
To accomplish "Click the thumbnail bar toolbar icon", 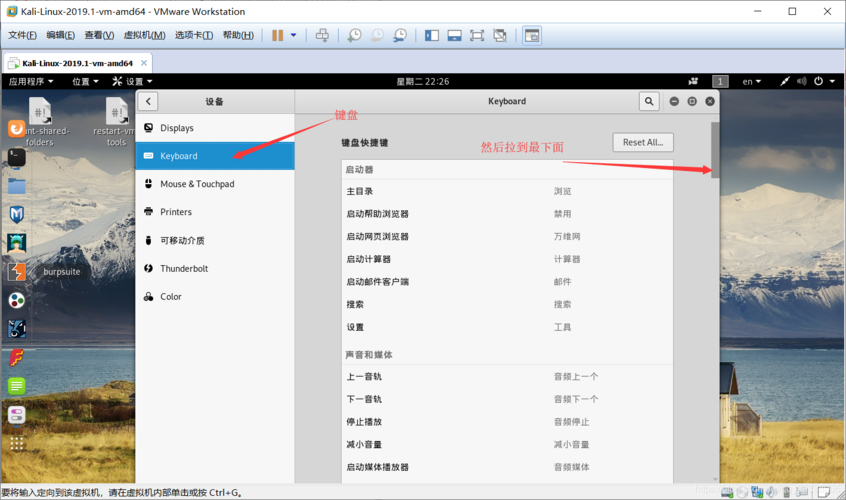I will coord(454,36).
